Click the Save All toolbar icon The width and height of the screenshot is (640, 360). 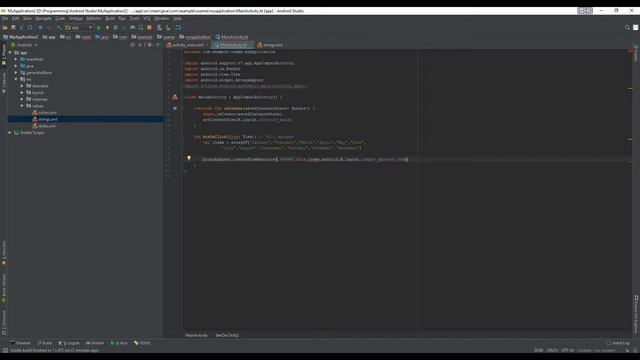click(13, 27)
